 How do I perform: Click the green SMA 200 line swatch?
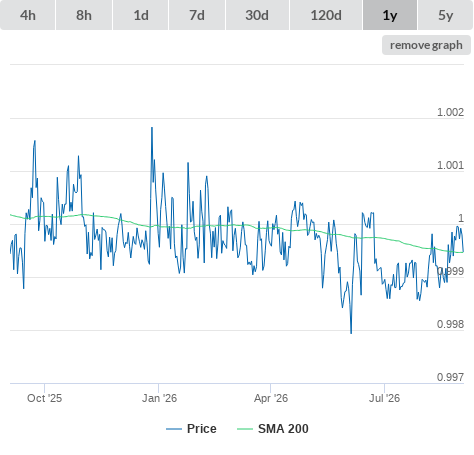pyautogui.click(x=245, y=429)
